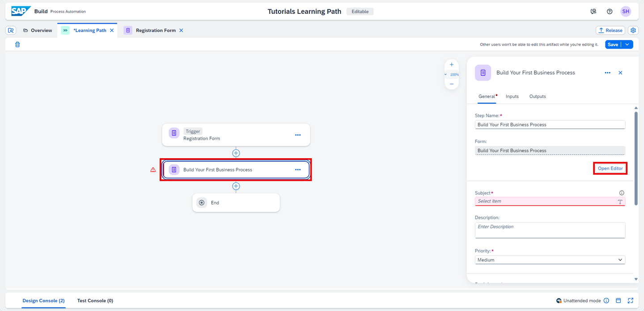The height and width of the screenshot is (311, 644).
Task: Zoom in the canvas with plus
Action: (x=452, y=65)
